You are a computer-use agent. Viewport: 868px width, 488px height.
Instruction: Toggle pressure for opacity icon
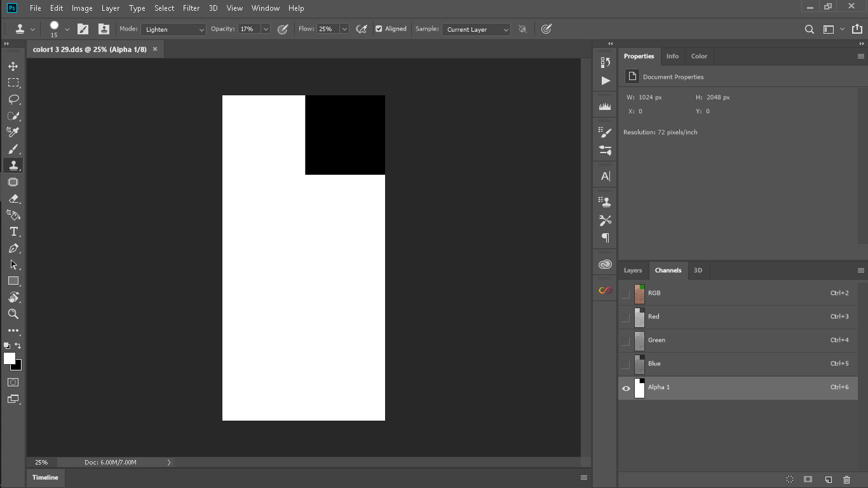pos(283,29)
